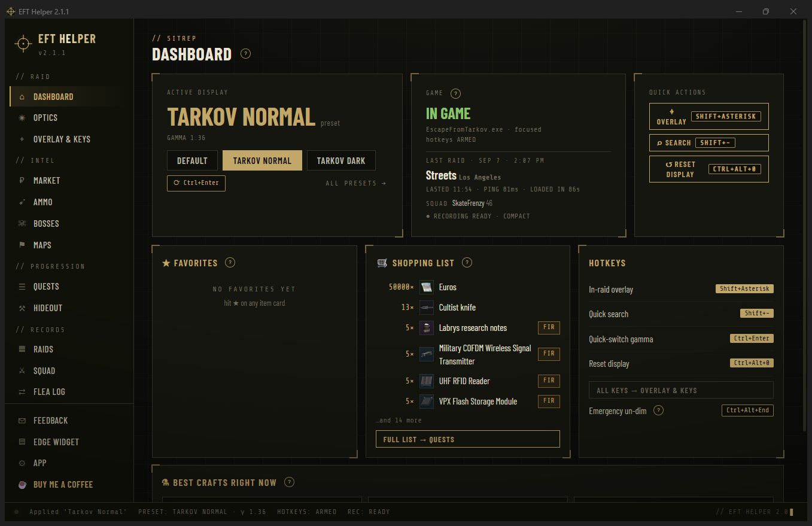Click the Cultist knife item thumbnail

427,308
